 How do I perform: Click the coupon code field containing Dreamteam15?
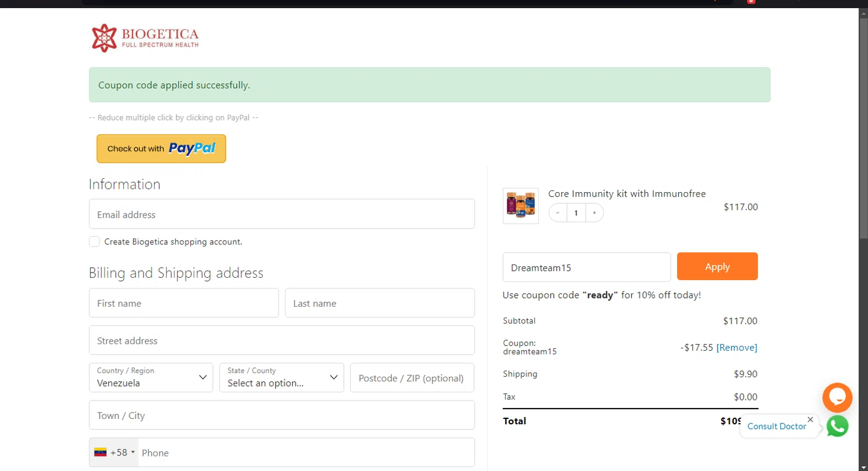point(587,267)
